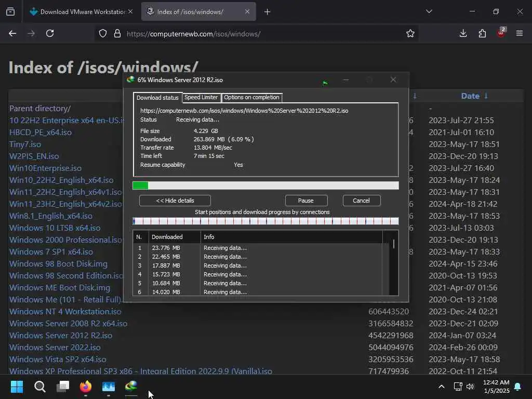Open Task View on taskbar
This screenshot has height=399, width=532.
[x=63, y=387]
